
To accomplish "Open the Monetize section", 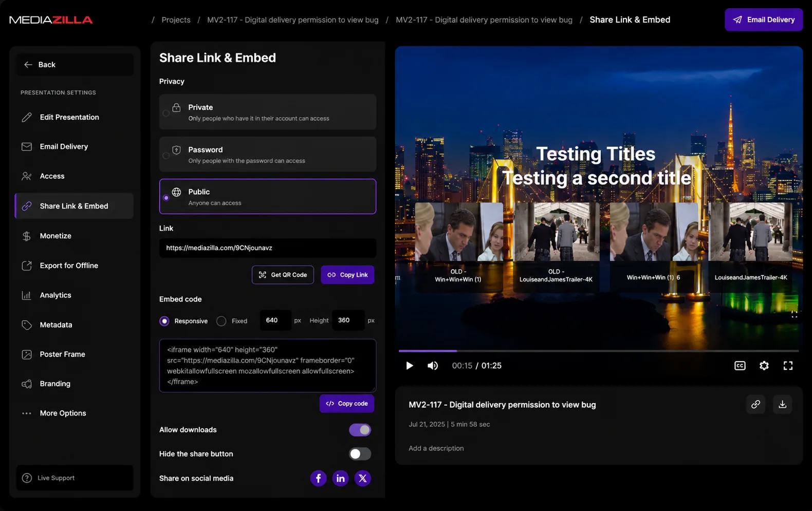I will 75,236.
